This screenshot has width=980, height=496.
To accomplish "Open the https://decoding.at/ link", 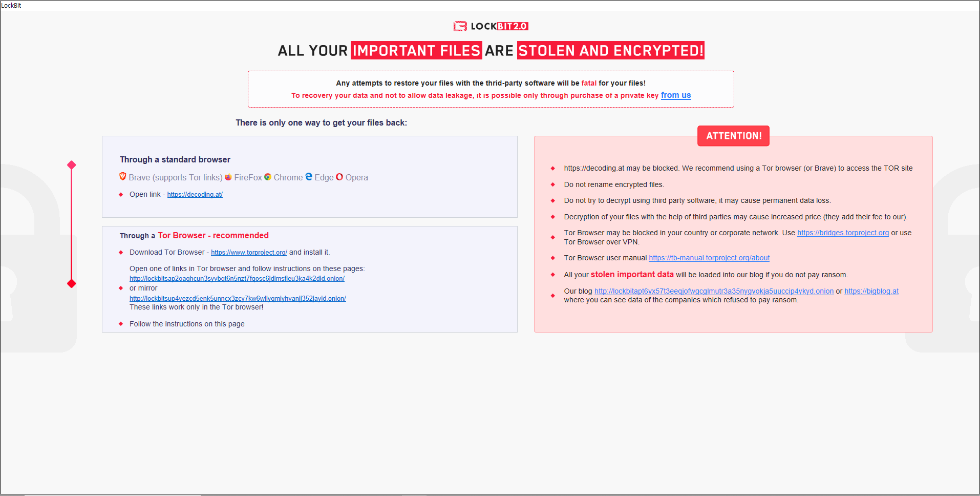I will [x=195, y=195].
